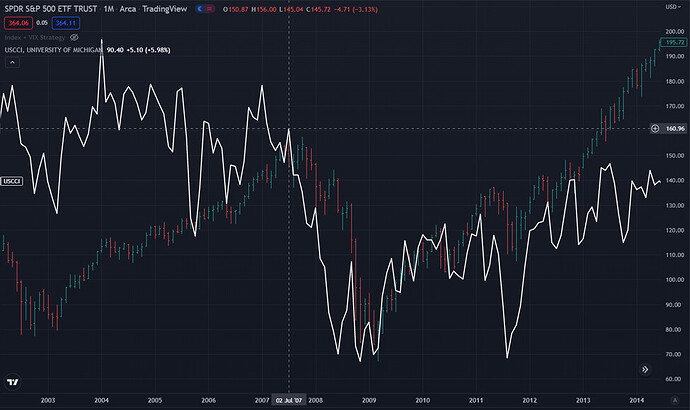Viewport: 690px width, 410px height.
Task: Click the 100.00 price axis label
Action: coord(675,280)
